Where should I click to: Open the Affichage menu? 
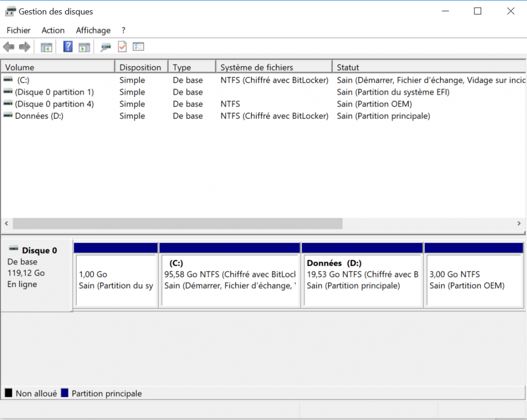click(93, 30)
